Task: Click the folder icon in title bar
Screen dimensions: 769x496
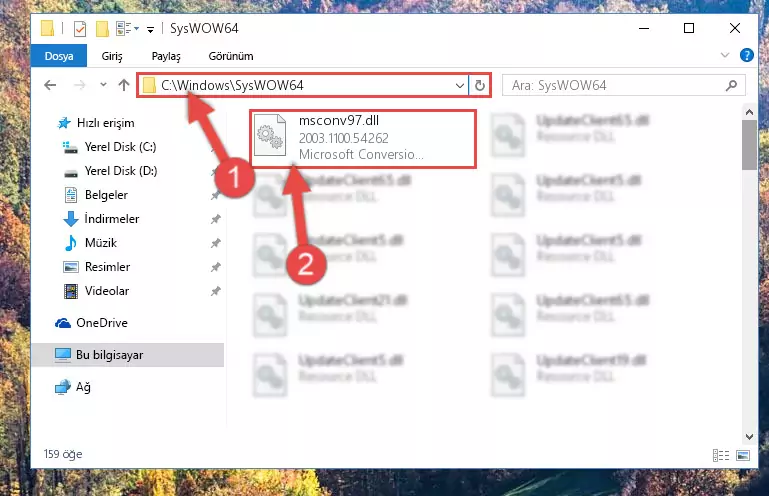Action: [47, 28]
